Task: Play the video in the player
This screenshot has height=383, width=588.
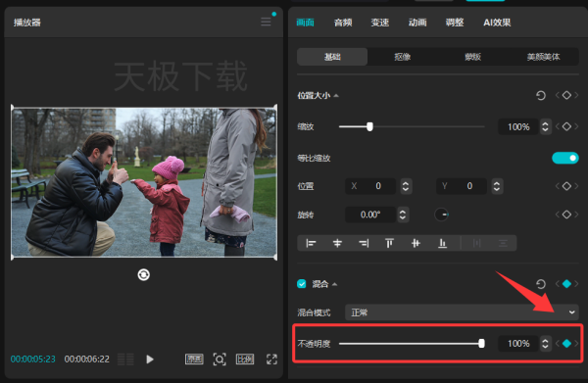Action: [150, 359]
